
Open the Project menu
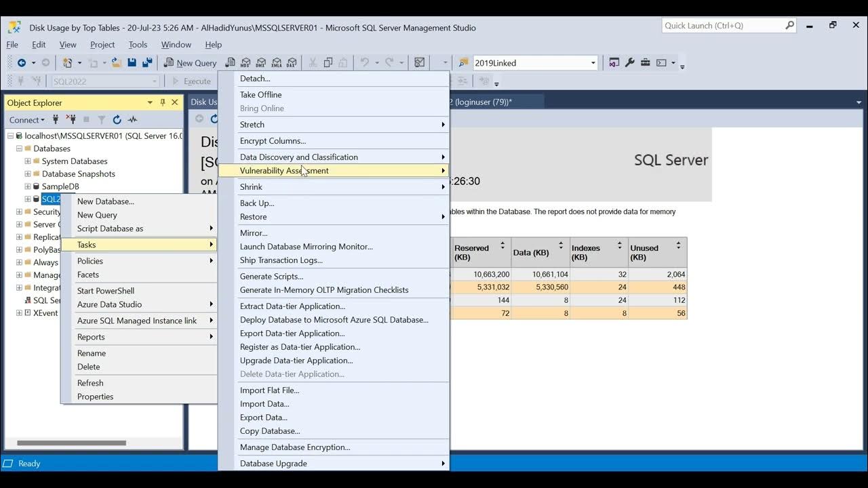(x=102, y=45)
